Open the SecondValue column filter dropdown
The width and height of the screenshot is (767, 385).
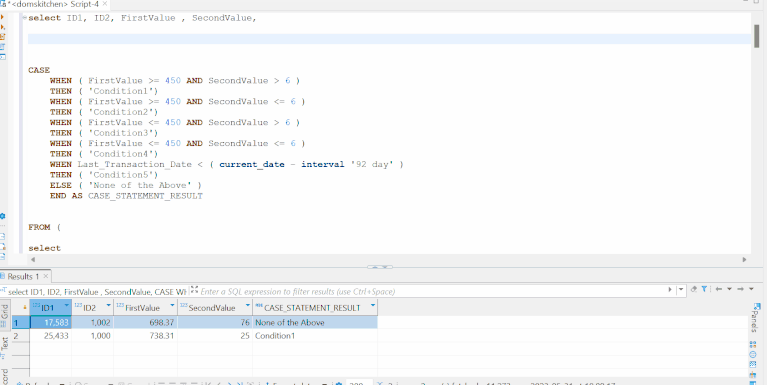pyautogui.click(x=247, y=306)
